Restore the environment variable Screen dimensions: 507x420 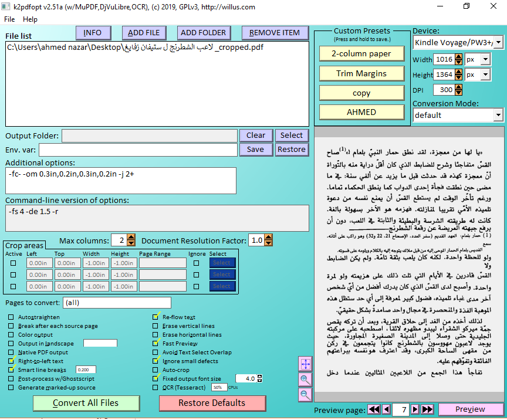(x=292, y=150)
